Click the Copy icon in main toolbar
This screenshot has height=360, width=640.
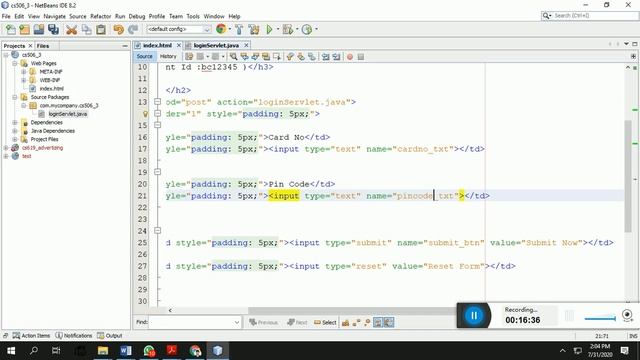coord(87,29)
